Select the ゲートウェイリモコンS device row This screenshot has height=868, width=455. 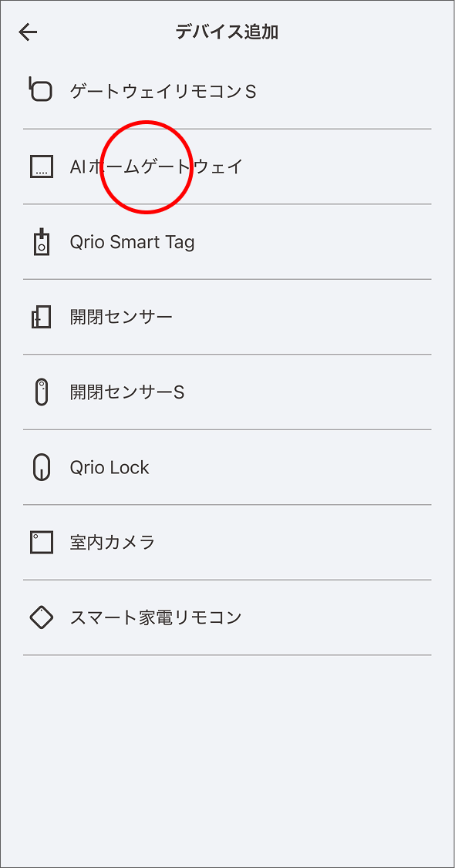pyautogui.click(x=228, y=90)
